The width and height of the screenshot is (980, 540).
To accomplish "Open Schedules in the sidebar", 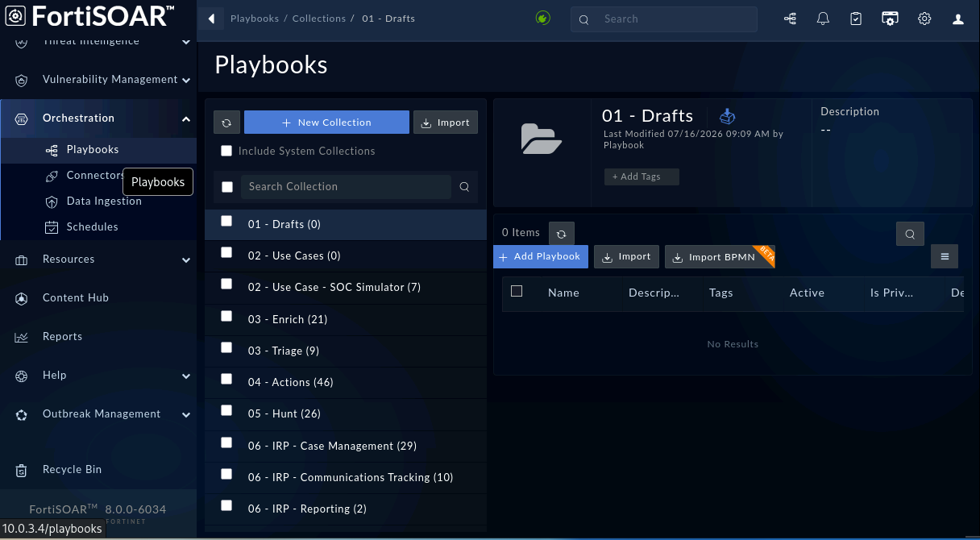I will pos(93,227).
